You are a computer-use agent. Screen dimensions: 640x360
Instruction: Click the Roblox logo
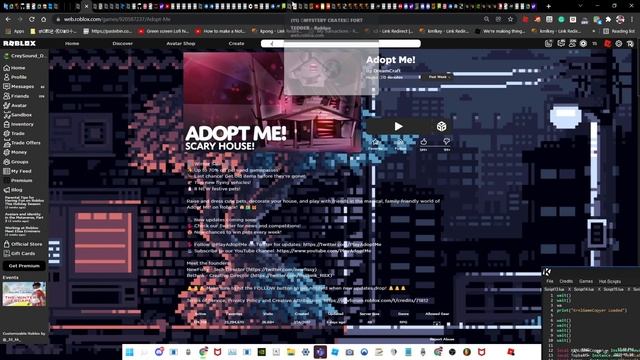[x=19, y=43]
